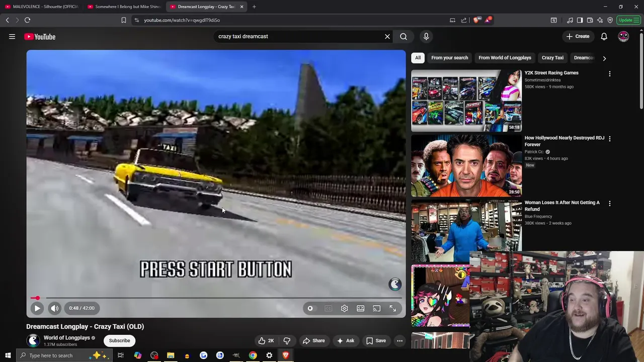
Task: Go back in browser history
Action: click(7, 20)
